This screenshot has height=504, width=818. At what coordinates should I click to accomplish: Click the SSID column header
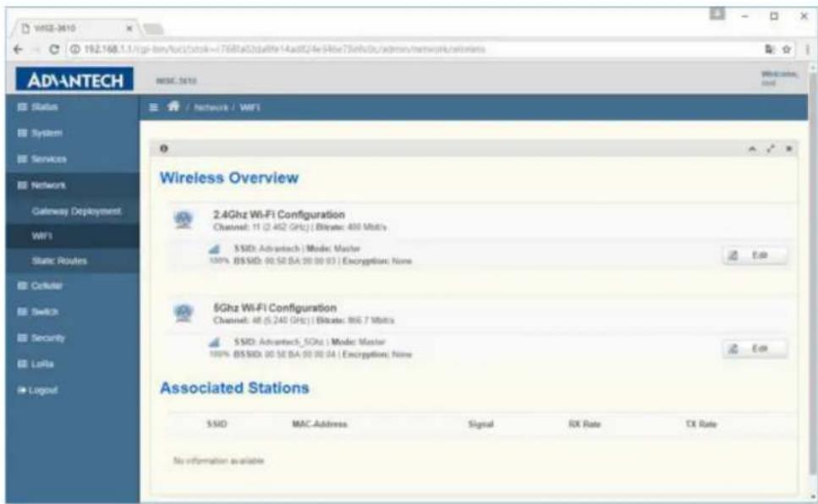pyautogui.click(x=217, y=425)
